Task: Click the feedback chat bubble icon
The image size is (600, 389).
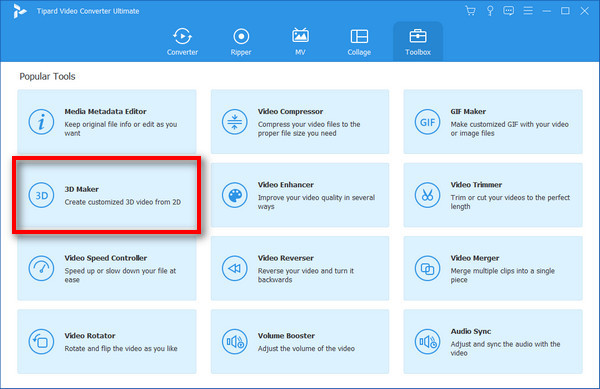Action: point(509,11)
